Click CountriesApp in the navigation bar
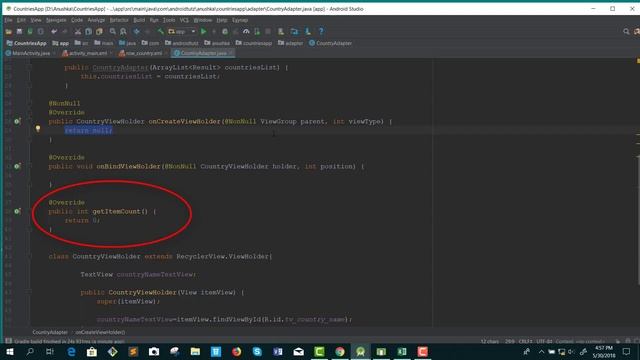 coord(27,43)
